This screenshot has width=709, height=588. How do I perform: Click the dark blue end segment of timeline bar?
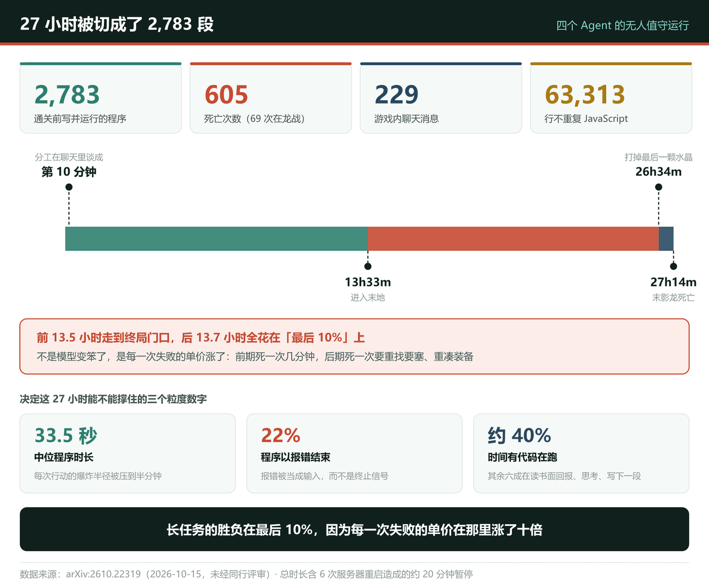click(x=666, y=239)
